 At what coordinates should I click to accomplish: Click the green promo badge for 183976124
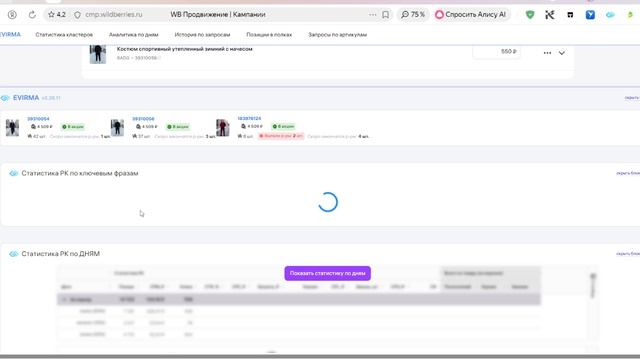click(x=283, y=127)
